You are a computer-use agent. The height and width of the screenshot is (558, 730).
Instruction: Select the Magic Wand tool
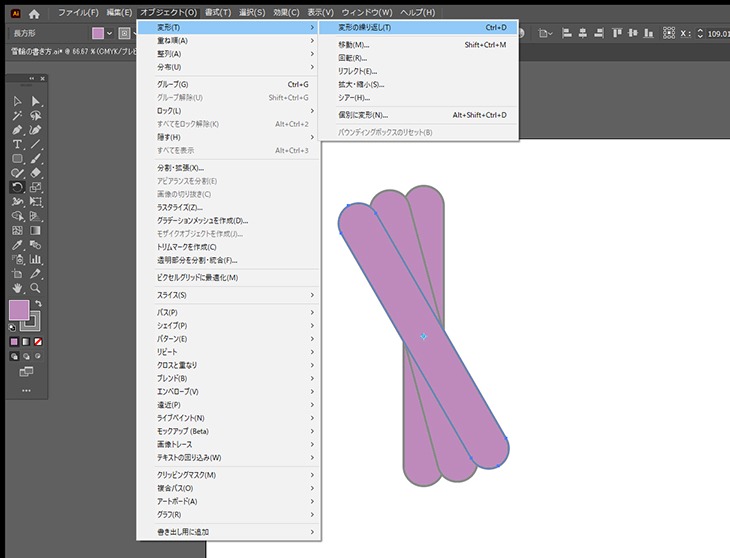tap(17, 116)
